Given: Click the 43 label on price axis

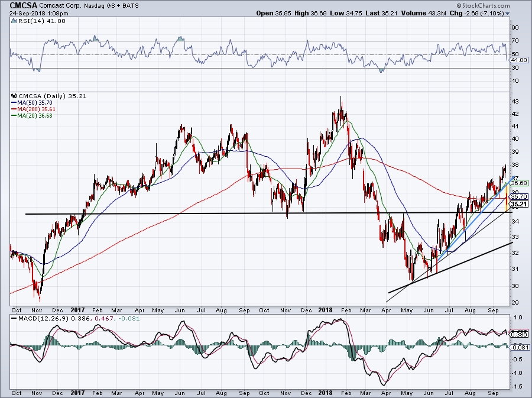Looking at the screenshot, I should pos(515,102).
